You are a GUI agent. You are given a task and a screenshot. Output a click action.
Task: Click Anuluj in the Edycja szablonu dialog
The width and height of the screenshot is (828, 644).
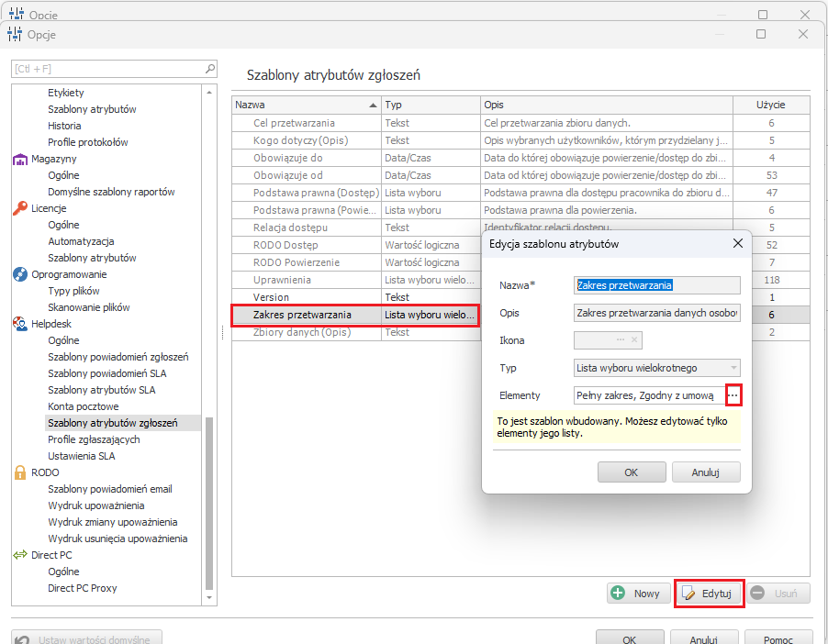705,472
